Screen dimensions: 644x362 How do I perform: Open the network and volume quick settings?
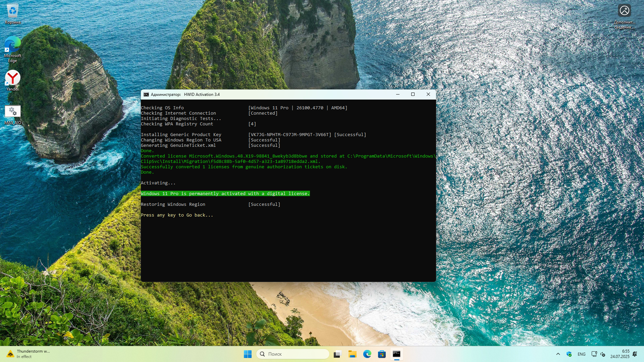(598, 354)
